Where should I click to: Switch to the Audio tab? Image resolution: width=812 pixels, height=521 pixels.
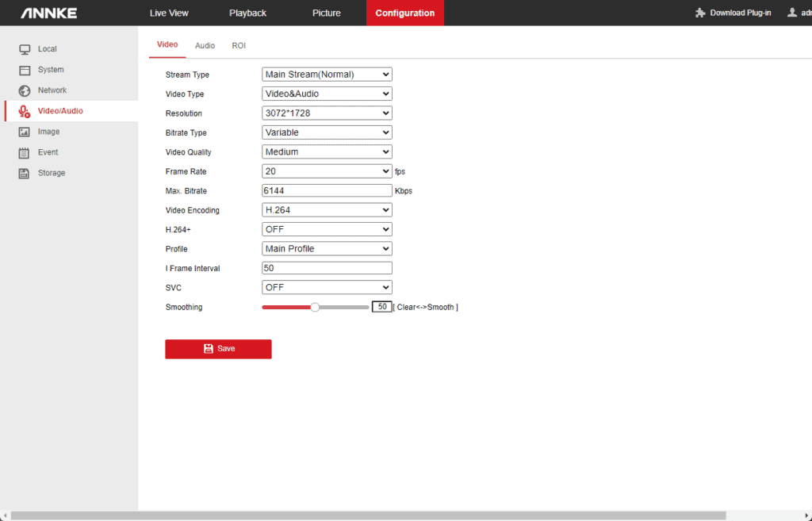tap(205, 46)
